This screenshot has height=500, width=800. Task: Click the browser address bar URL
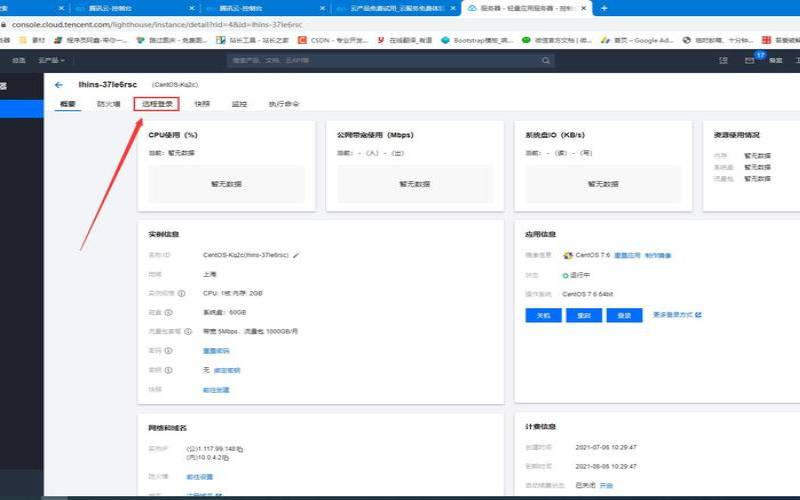pos(157,24)
